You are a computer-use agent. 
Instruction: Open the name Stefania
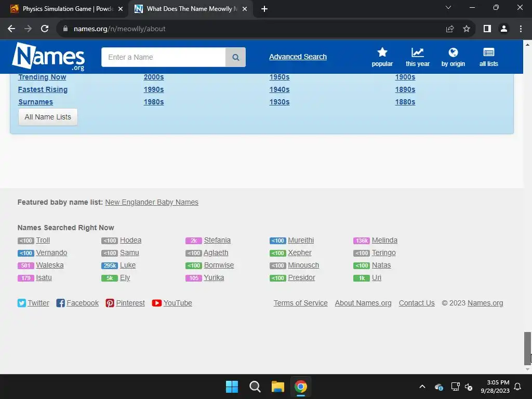[x=217, y=240]
